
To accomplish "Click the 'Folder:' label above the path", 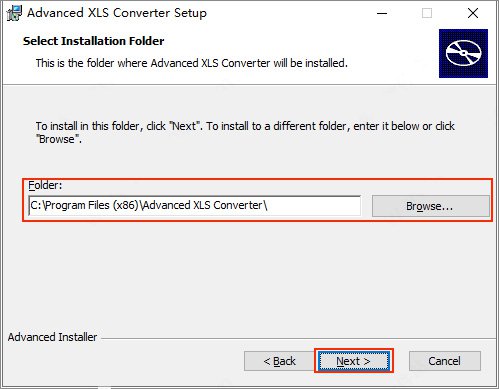I will pos(45,185).
